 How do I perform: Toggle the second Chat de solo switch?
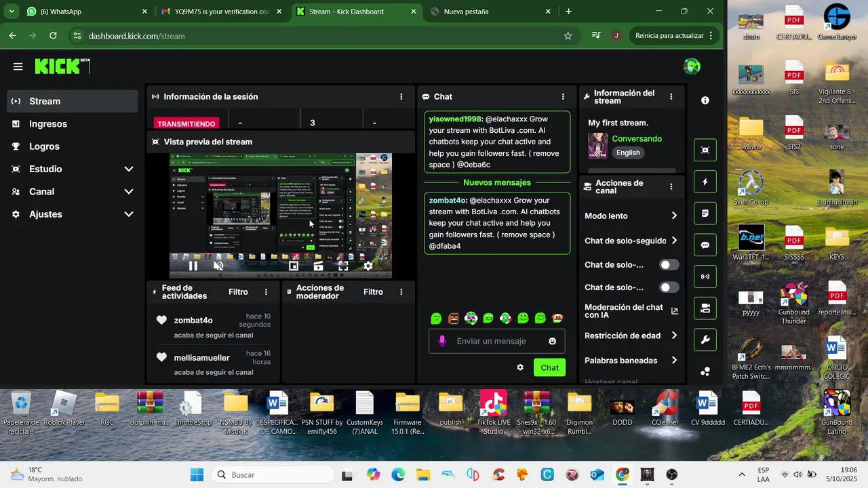(x=669, y=287)
